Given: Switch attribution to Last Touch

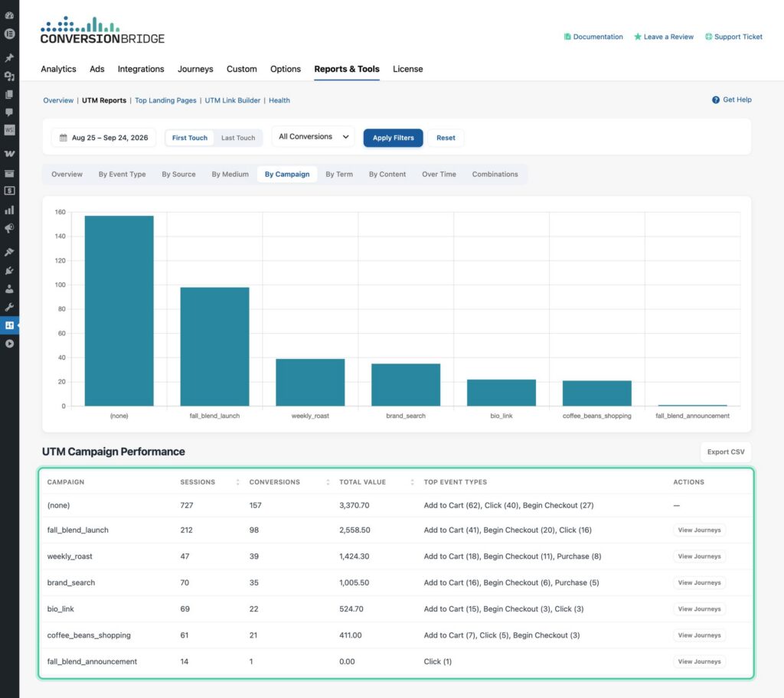Looking at the screenshot, I should [238, 138].
